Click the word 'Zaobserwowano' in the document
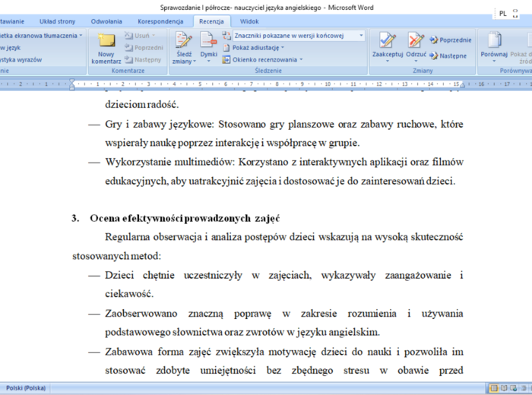This screenshot has height=395, width=532. click(x=141, y=313)
